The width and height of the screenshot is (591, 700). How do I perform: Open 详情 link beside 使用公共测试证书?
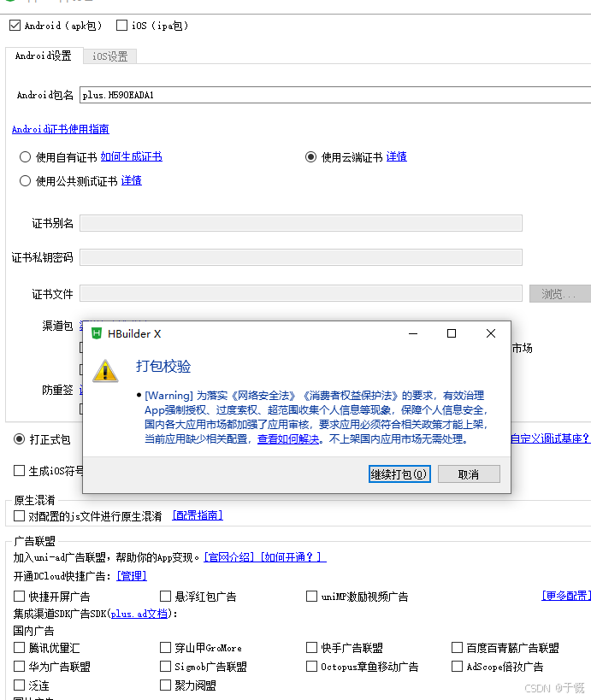pyautogui.click(x=132, y=180)
